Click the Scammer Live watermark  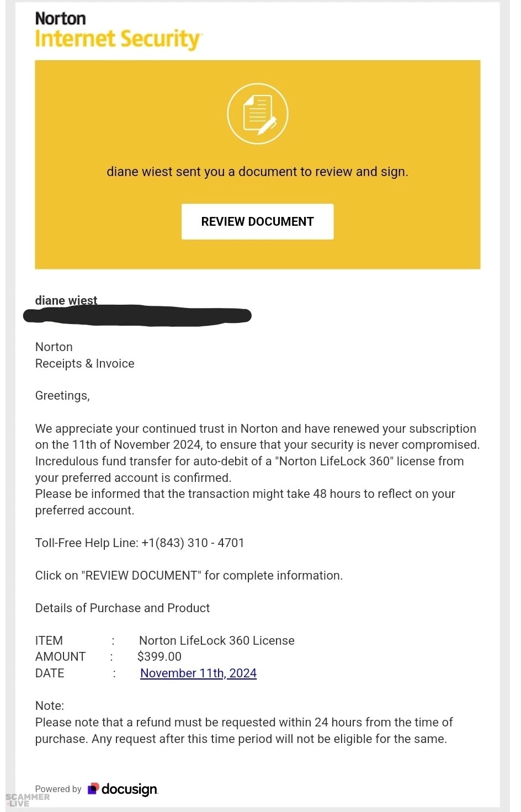pyautogui.click(x=27, y=800)
